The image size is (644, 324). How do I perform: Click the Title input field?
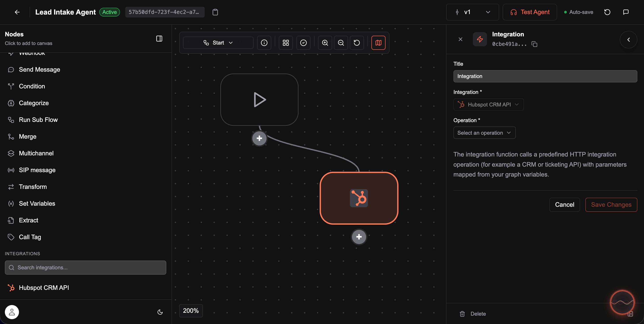[545, 76]
